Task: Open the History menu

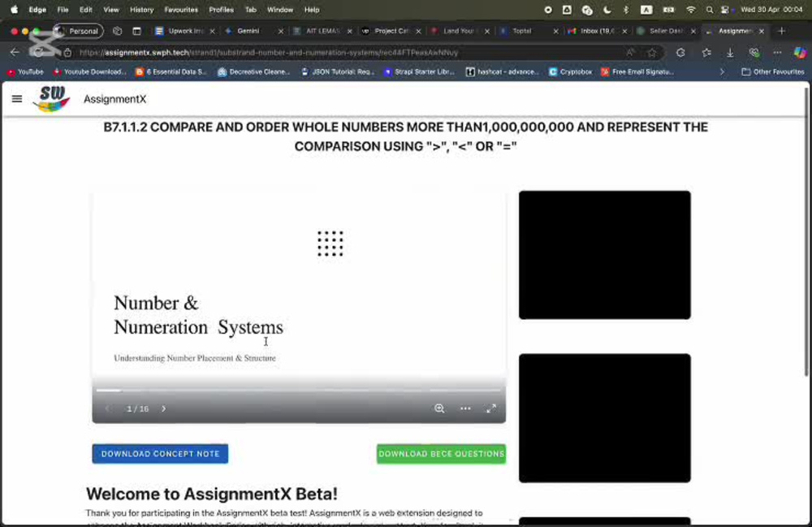Action: coord(141,9)
